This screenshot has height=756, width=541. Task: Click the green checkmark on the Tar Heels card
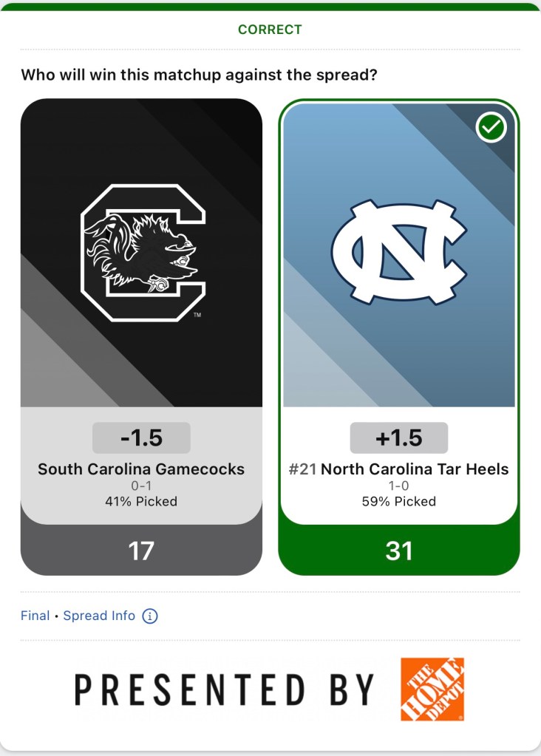click(491, 129)
